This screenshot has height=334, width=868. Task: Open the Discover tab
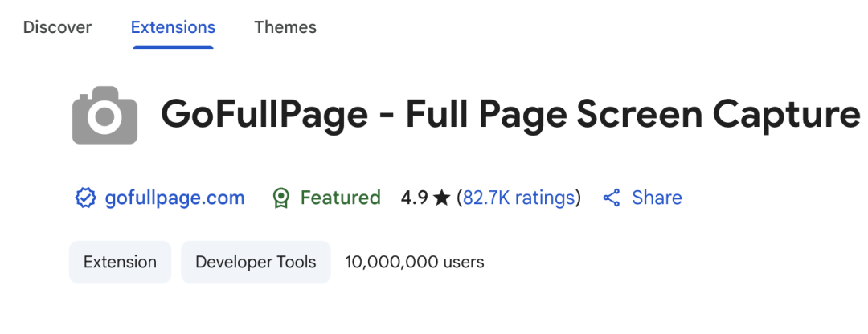point(57,27)
